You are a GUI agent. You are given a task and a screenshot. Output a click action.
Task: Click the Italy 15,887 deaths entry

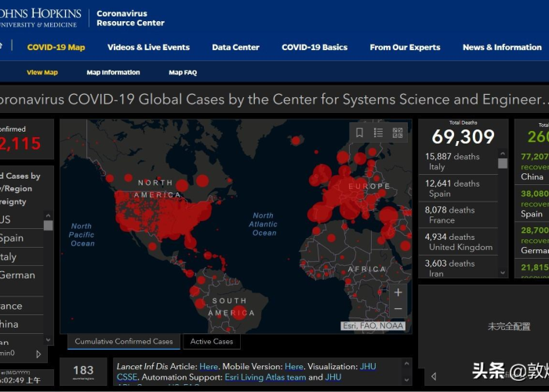[x=458, y=162]
